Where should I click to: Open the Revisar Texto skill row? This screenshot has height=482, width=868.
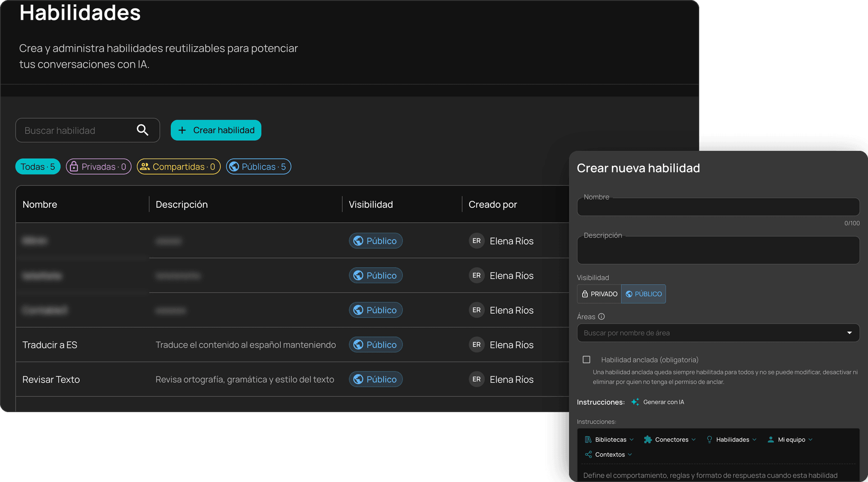click(292, 379)
